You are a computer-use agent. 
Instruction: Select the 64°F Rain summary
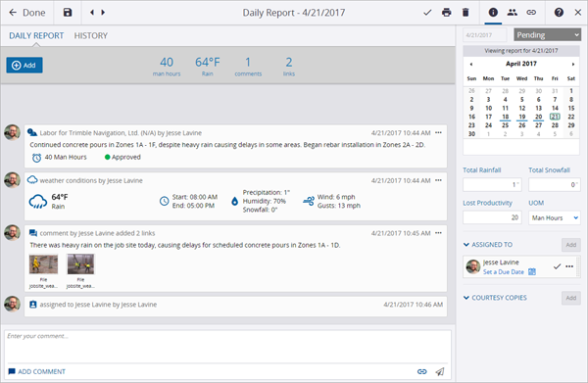pos(208,67)
